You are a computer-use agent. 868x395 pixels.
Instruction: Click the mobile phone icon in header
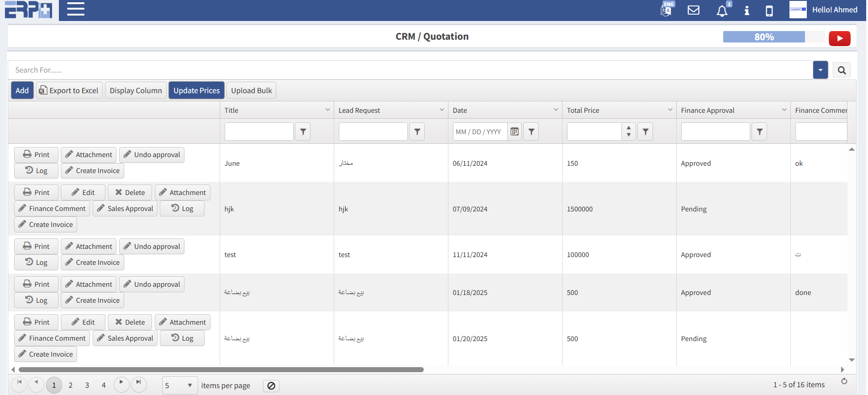click(769, 11)
